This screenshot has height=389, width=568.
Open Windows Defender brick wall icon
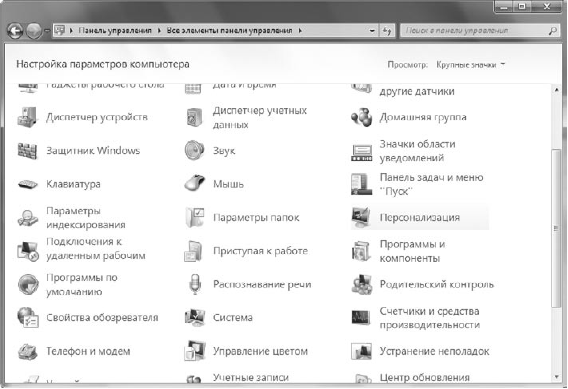(28, 150)
